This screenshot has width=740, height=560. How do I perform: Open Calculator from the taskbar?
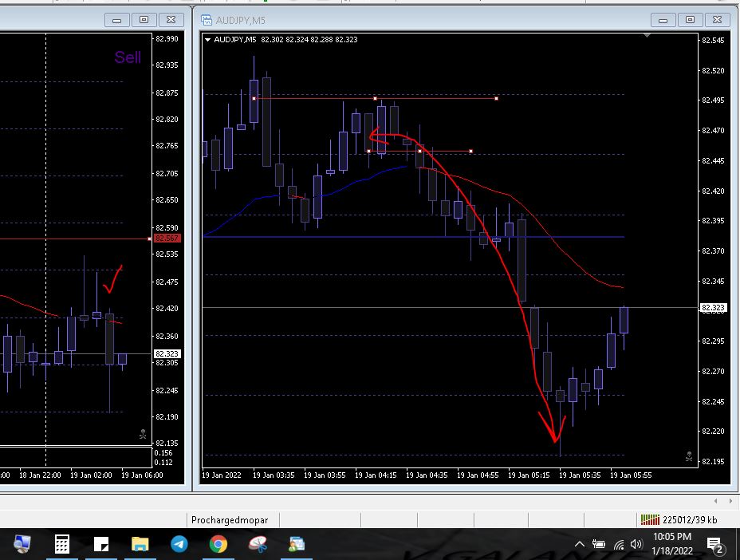pyautogui.click(x=62, y=544)
